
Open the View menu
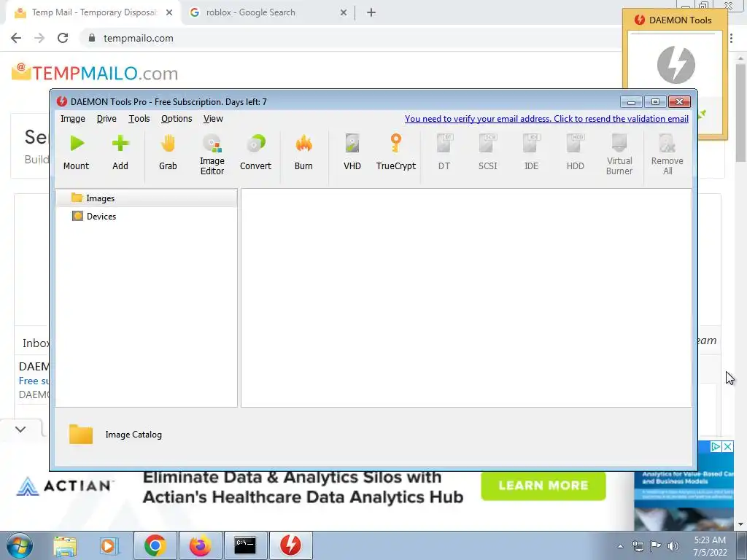click(214, 119)
